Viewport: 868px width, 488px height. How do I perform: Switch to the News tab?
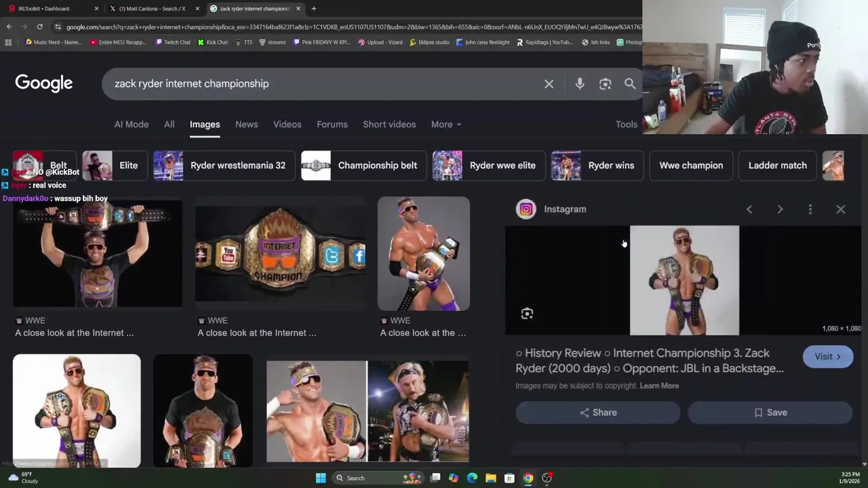pyautogui.click(x=246, y=124)
